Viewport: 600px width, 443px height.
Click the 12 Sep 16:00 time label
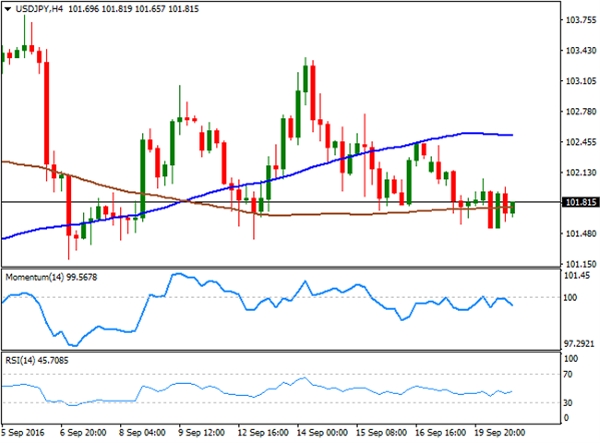[x=263, y=433]
